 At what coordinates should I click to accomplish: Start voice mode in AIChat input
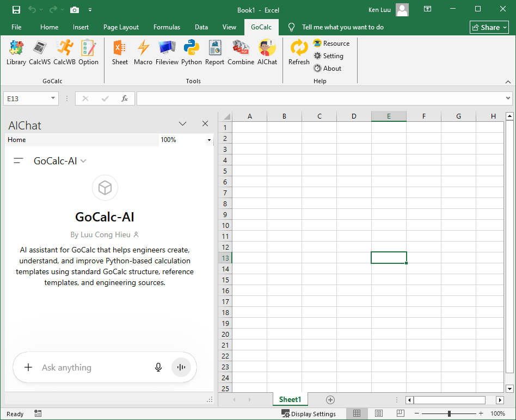coord(181,367)
